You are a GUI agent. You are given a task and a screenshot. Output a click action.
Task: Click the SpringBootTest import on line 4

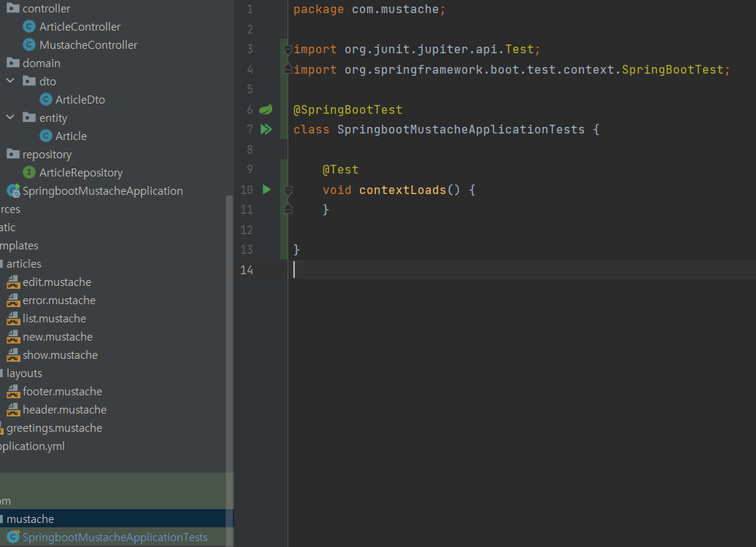click(x=511, y=69)
